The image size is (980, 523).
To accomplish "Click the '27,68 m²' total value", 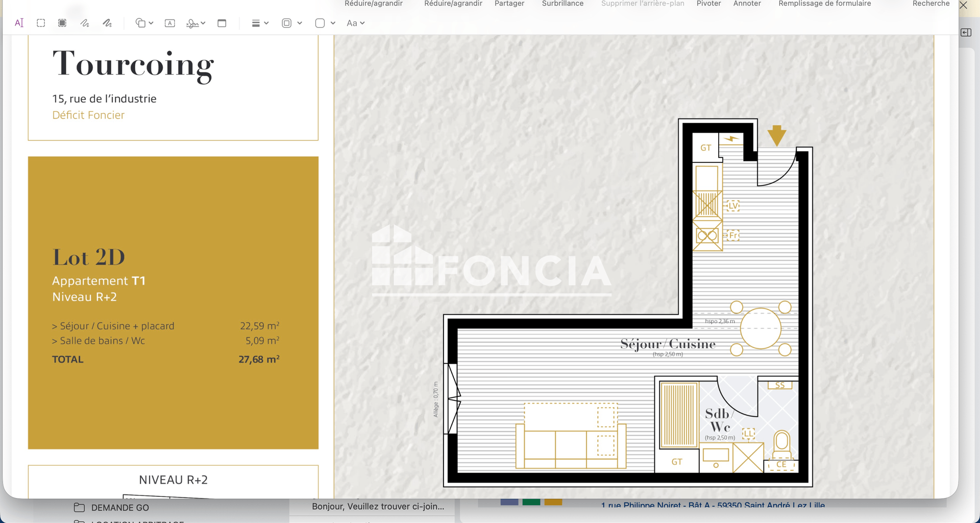I will pyautogui.click(x=259, y=359).
